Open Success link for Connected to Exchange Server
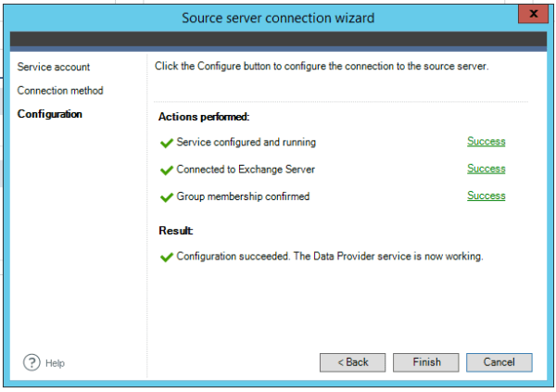 (x=486, y=169)
